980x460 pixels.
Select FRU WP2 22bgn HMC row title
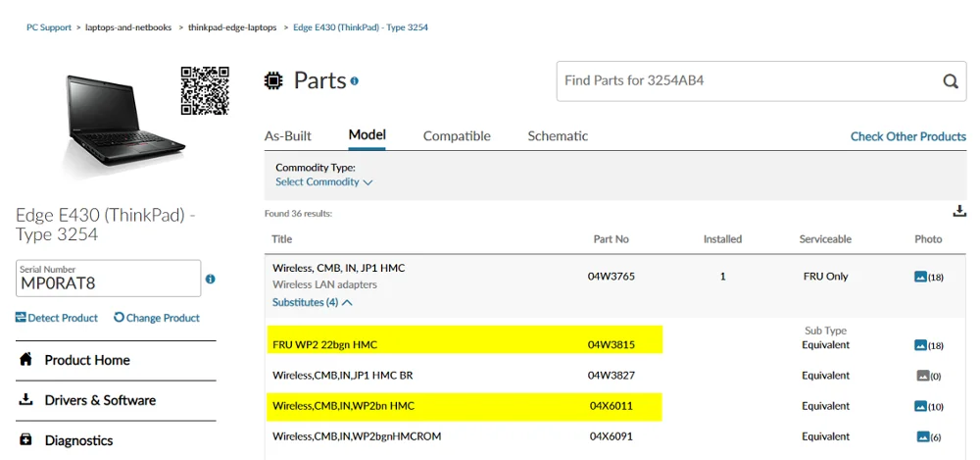click(x=325, y=345)
